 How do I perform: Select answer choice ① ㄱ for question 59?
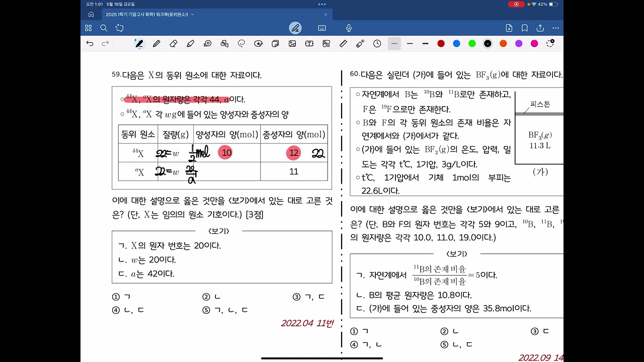point(121,297)
